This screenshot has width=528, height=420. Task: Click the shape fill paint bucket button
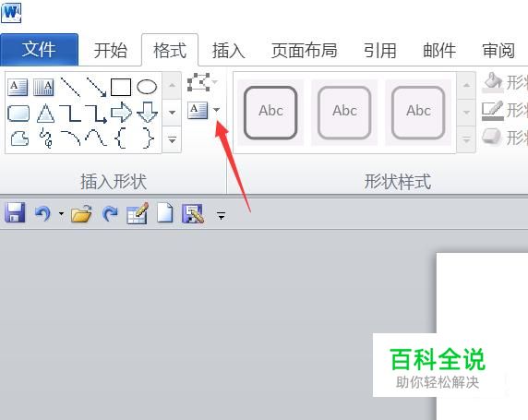click(x=494, y=82)
